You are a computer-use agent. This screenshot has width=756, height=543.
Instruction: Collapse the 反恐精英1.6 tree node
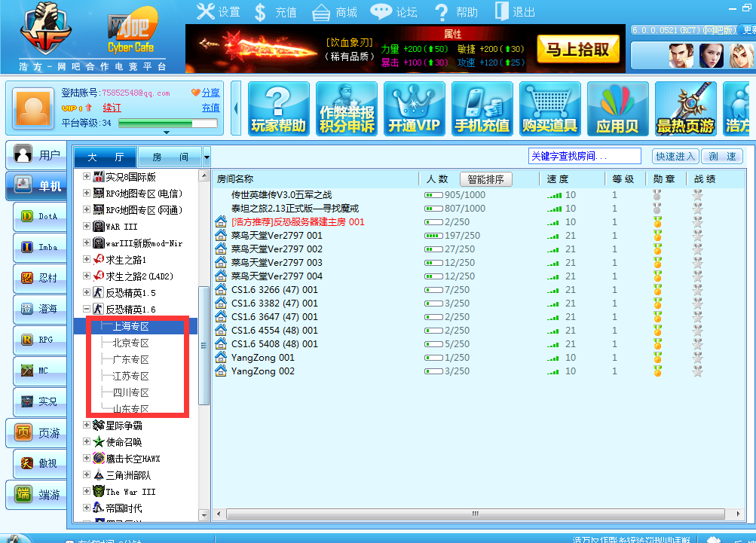[87, 310]
